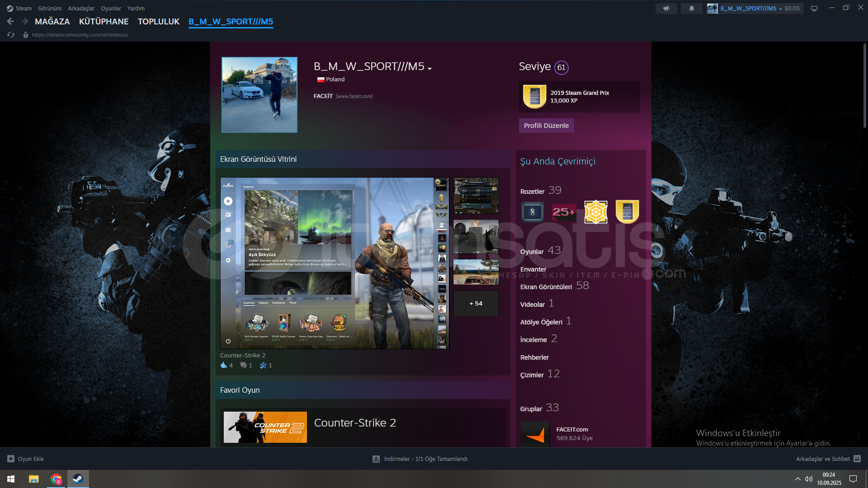
Task: Click the Profili Düzenle button
Action: tap(546, 126)
